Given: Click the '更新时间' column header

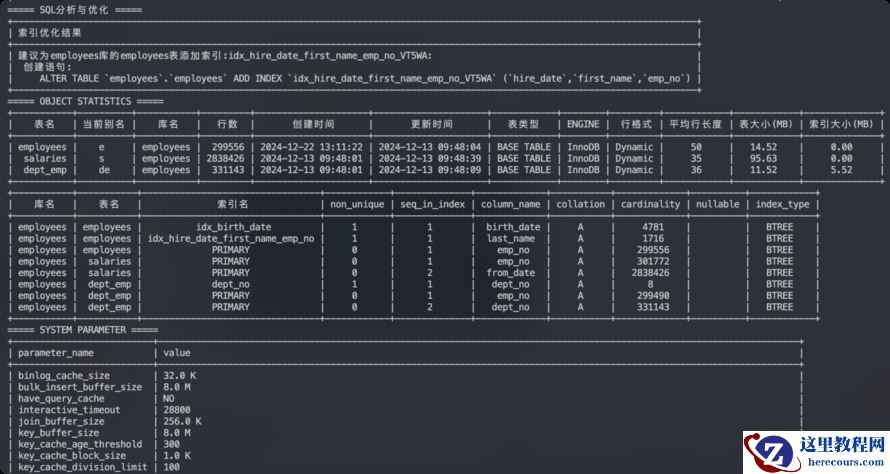Looking at the screenshot, I should click(431, 124).
